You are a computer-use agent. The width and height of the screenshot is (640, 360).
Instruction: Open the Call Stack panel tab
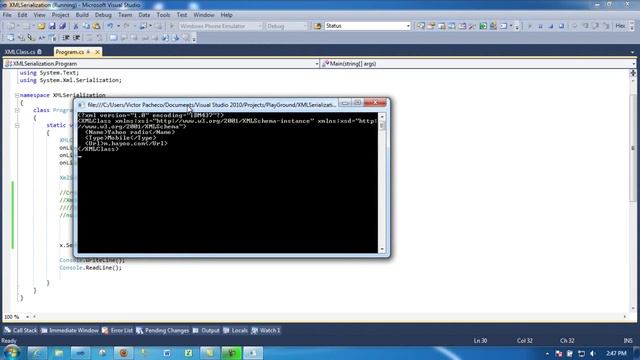pyautogui.click(x=21, y=331)
